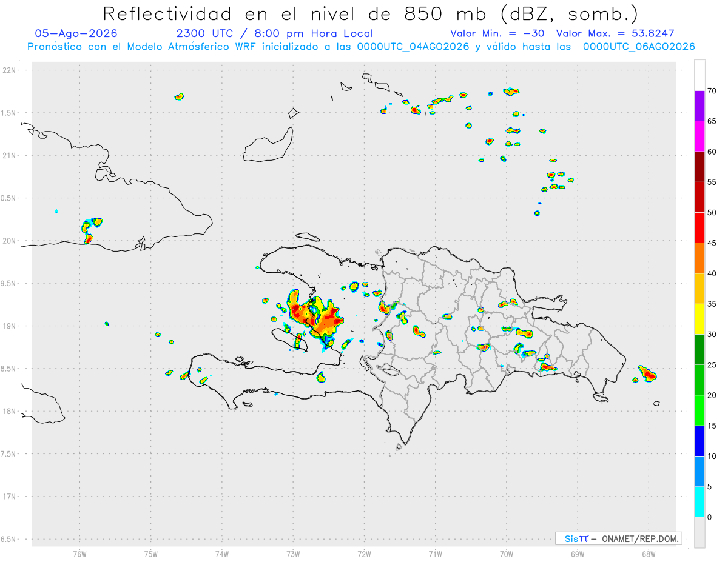This screenshot has height=562, width=728.
Task: Click the maroon 55–60 dBZ band
Action: coord(699,167)
